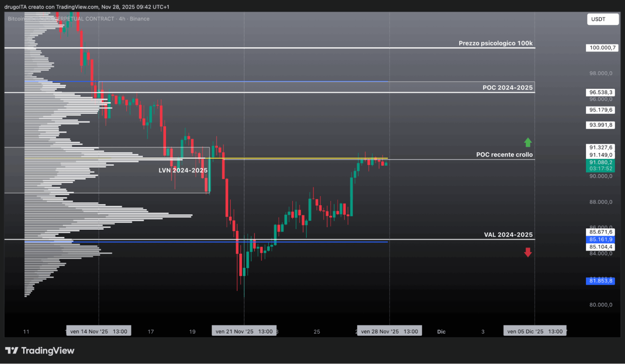Select the 93.991,8 price label
The height and width of the screenshot is (364, 625).
coord(600,125)
